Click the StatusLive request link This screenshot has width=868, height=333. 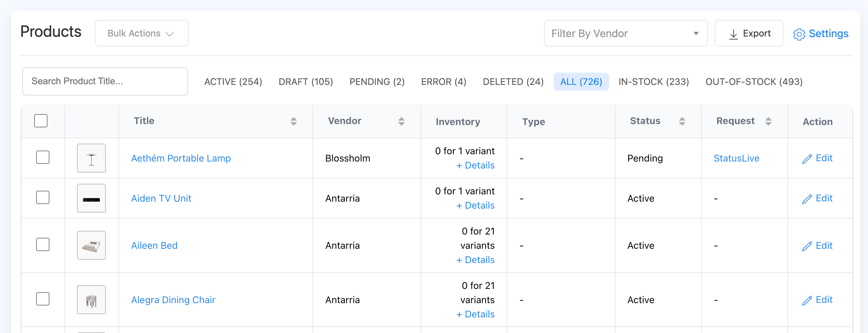736,158
